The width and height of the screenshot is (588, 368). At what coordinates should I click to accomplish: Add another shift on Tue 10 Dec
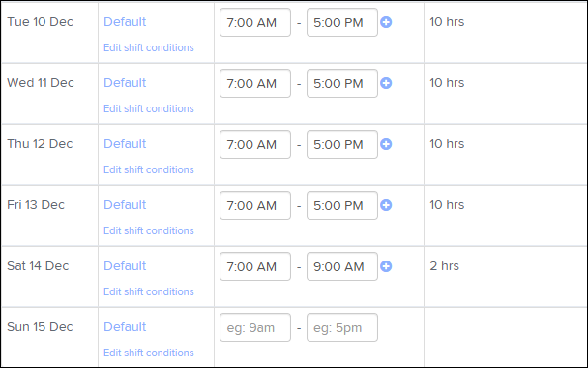(386, 22)
